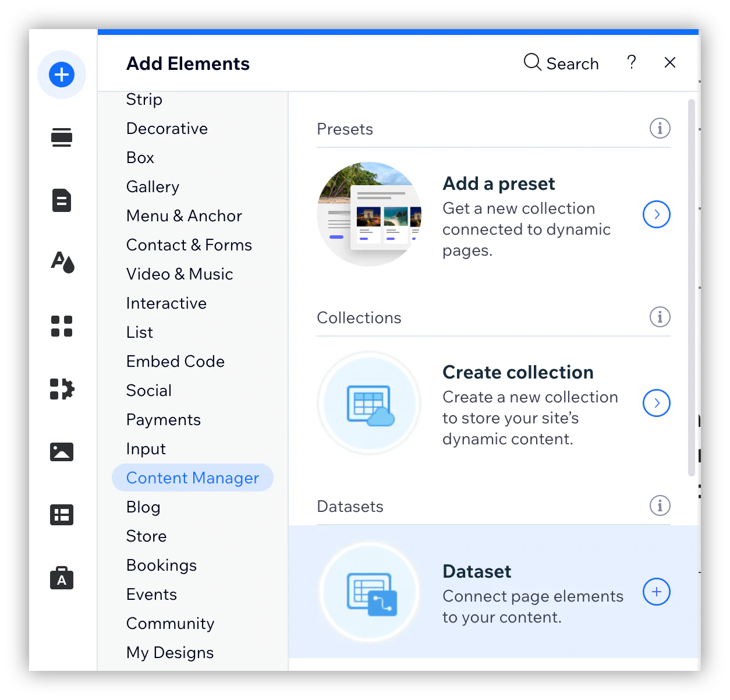Click the blue Add Elements plus icon
Viewport: 730px width, 700px height.
[x=62, y=75]
